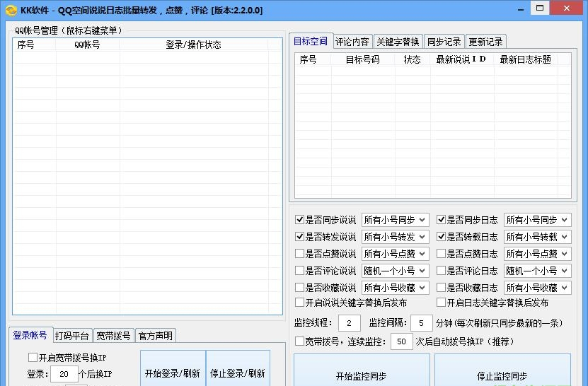
Task: Select the 登录帐号 tab
Action: click(30, 334)
